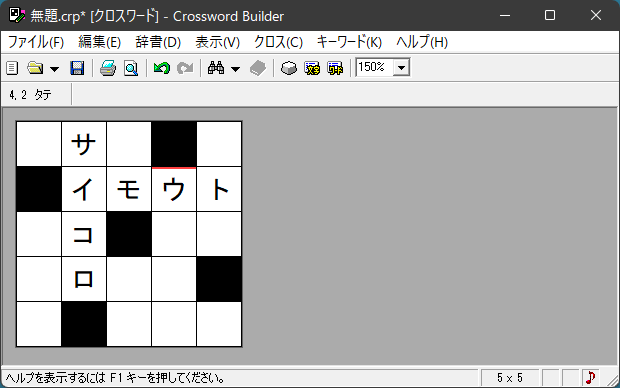620x388 pixels.
Task: Click the yellow crossword list icon
Action: click(x=312, y=68)
